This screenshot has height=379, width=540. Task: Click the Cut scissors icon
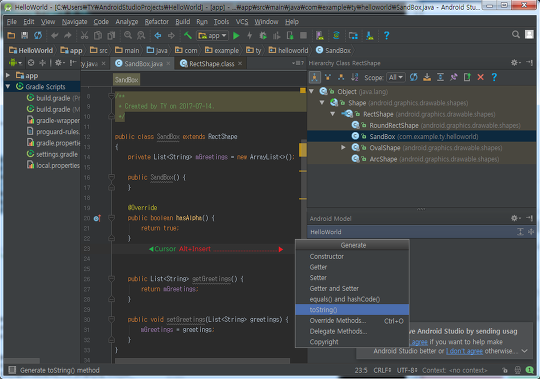pyautogui.click(x=84, y=35)
